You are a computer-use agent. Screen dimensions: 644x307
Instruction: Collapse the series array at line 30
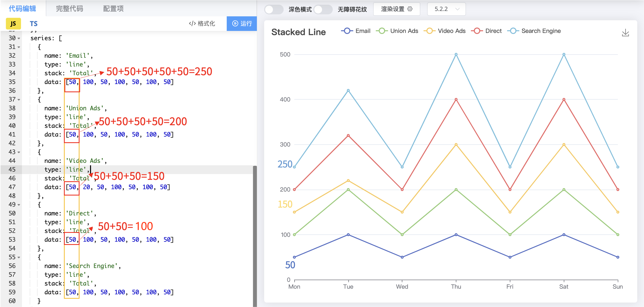(x=19, y=38)
